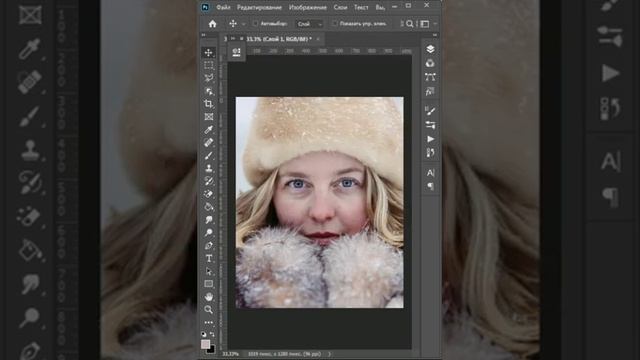Open the Adjustments sliders panel icon
The height and width of the screenshot is (360, 640).
click(430, 125)
